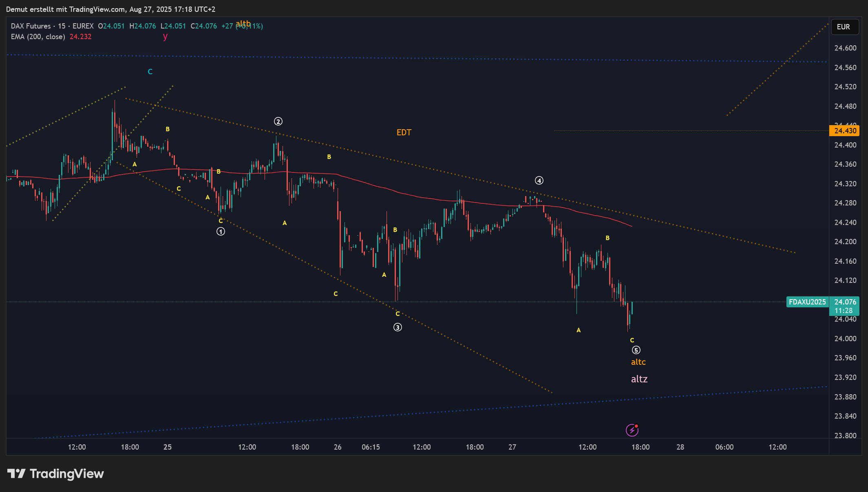Click the 26 date on the time axis
The height and width of the screenshot is (492, 868).
[338, 447]
